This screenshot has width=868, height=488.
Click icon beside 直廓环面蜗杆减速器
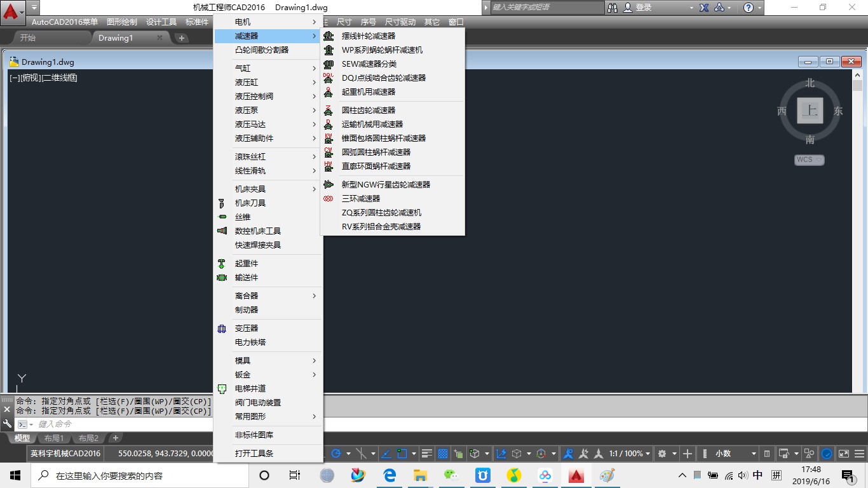(x=329, y=166)
